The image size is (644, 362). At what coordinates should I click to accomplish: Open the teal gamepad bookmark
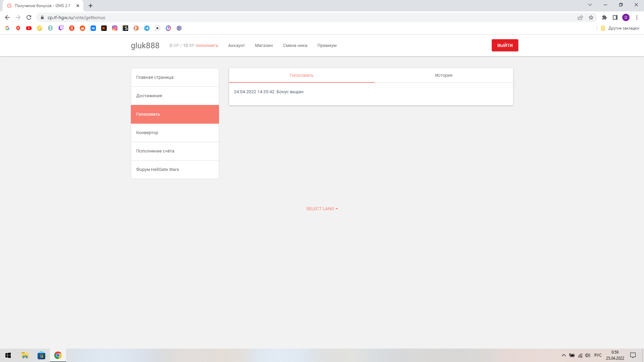[x=50, y=28]
